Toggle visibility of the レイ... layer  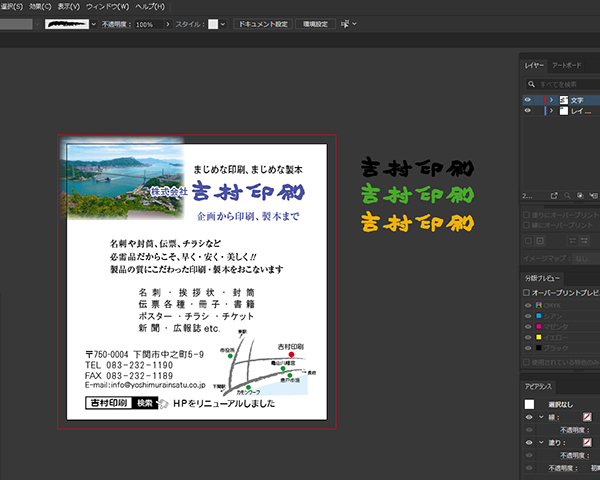tap(528, 111)
